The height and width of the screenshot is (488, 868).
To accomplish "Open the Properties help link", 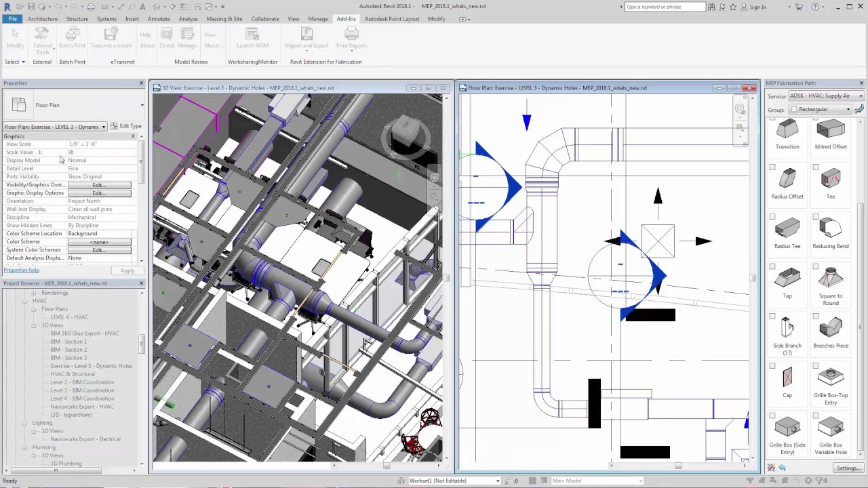I will point(22,270).
